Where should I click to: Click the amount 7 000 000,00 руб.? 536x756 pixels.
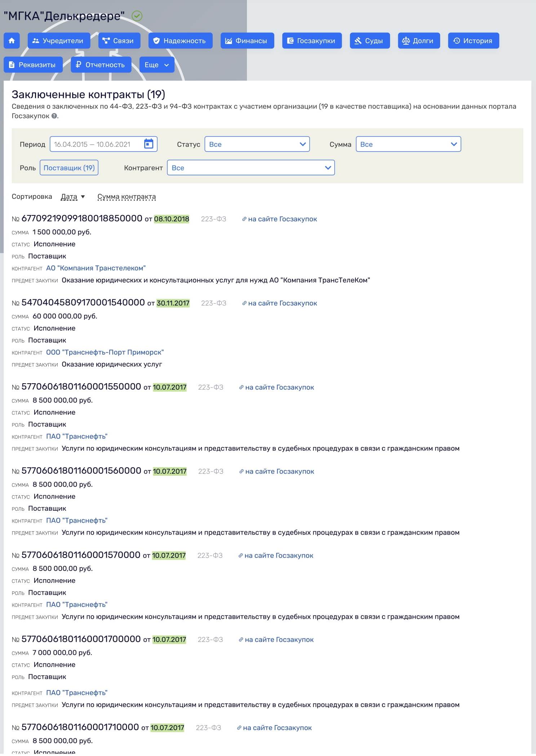point(62,653)
